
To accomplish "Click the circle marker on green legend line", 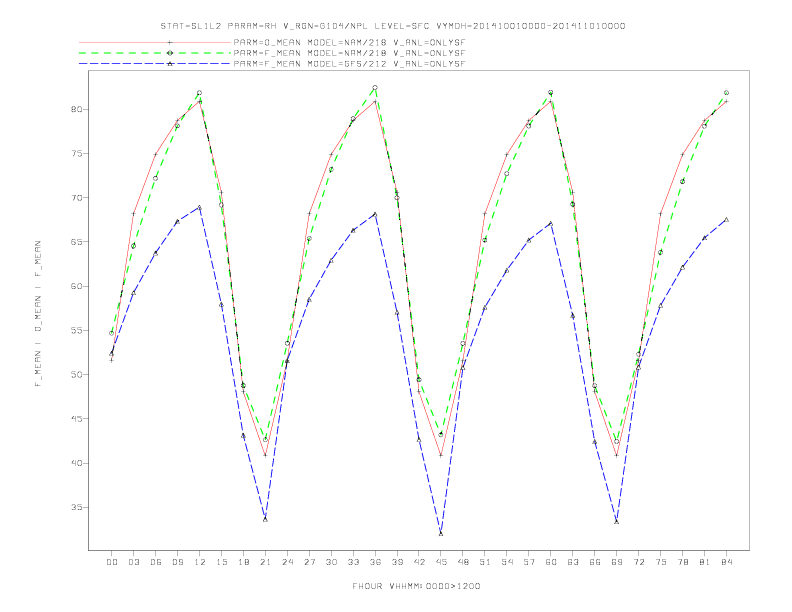I will coord(170,53).
